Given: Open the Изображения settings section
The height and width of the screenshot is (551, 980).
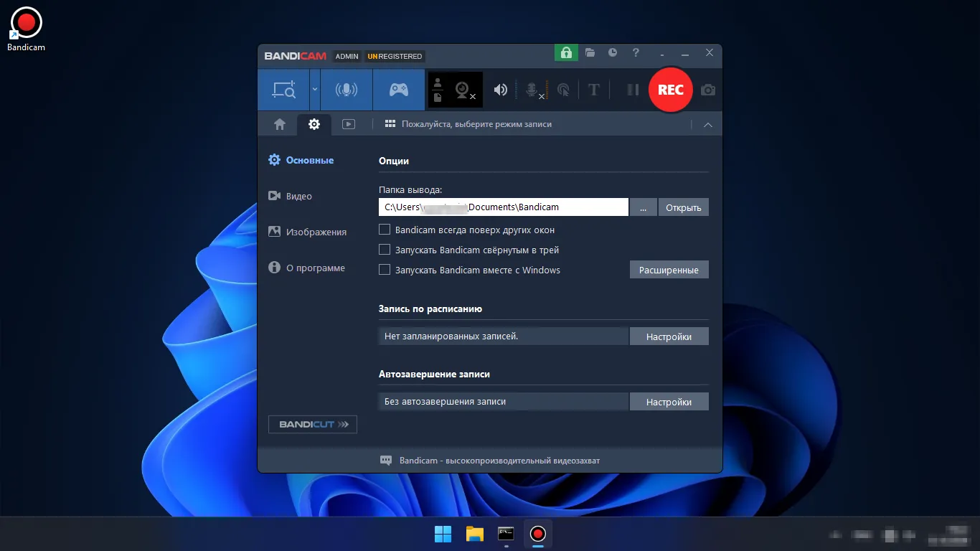Looking at the screenshot, I should (307, 232).
